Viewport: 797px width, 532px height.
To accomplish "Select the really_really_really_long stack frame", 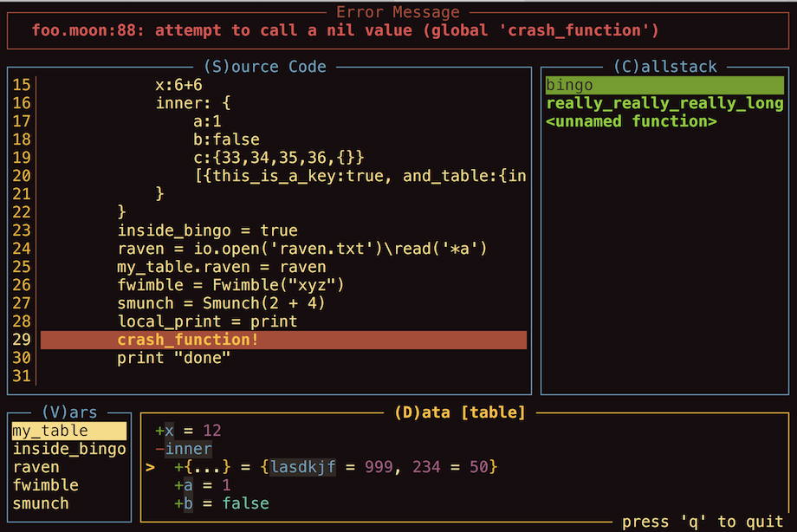I will (x=664, y=103).
